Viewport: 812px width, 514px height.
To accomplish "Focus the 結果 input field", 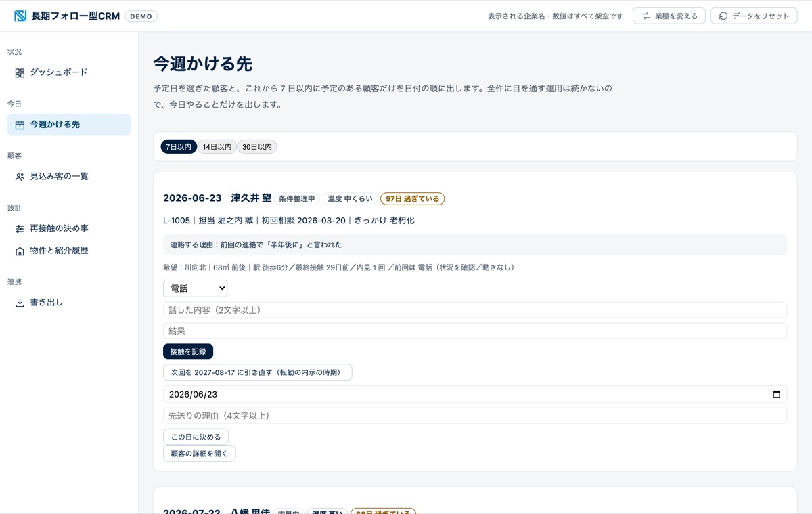I will pyautogui.click(x=475, y=331).
